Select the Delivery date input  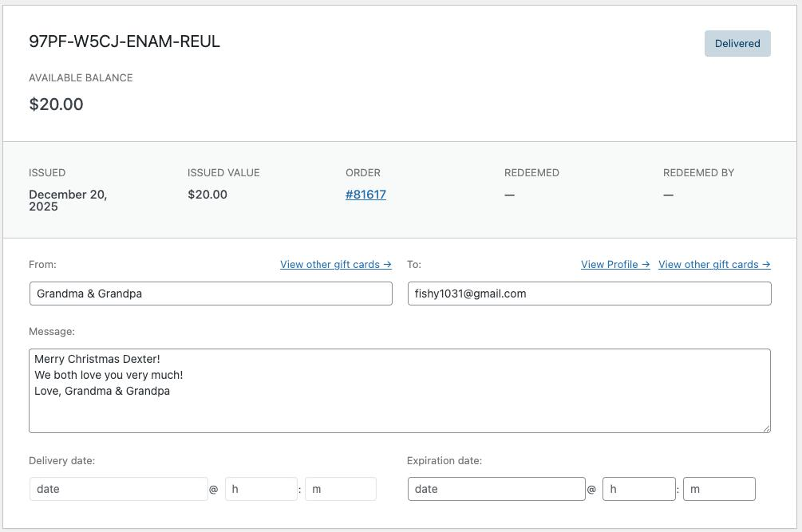[x=118, y=489]
